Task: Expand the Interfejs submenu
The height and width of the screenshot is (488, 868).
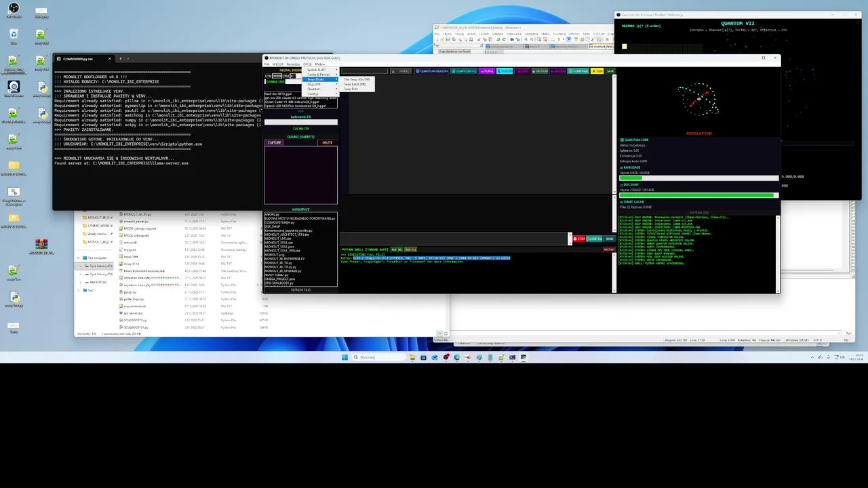Action: point(321,94)
